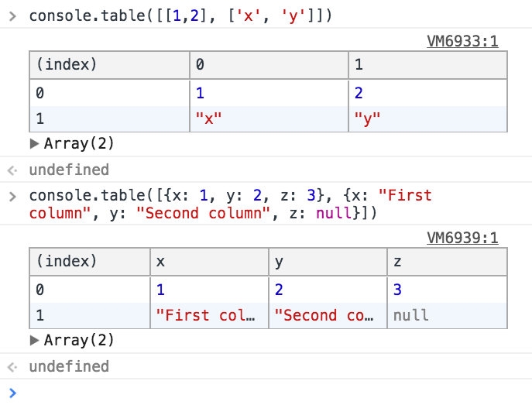
Task: Sort by the z column header
Action: [446, 262]
